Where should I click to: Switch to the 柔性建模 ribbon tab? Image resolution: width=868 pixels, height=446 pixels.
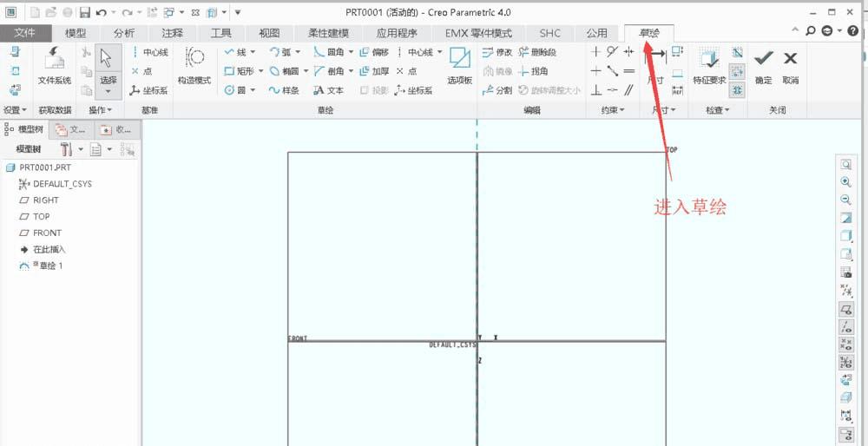point(330,33)
